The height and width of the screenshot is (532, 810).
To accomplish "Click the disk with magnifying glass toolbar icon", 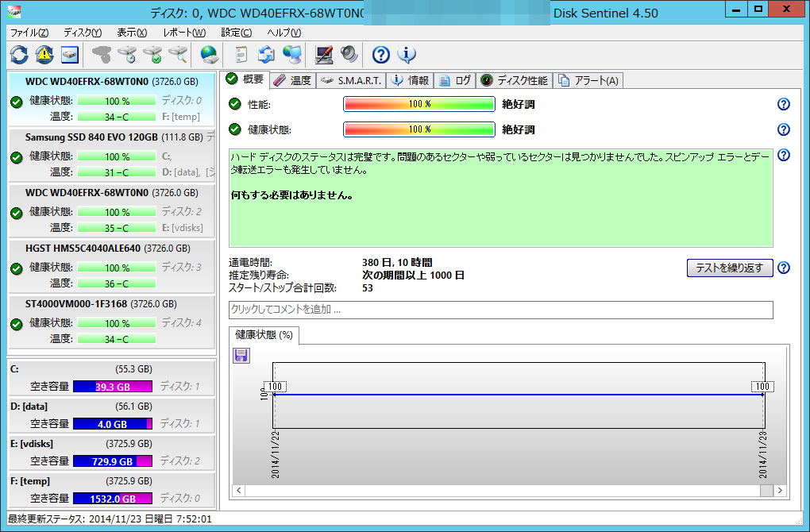I will (178, 54).
